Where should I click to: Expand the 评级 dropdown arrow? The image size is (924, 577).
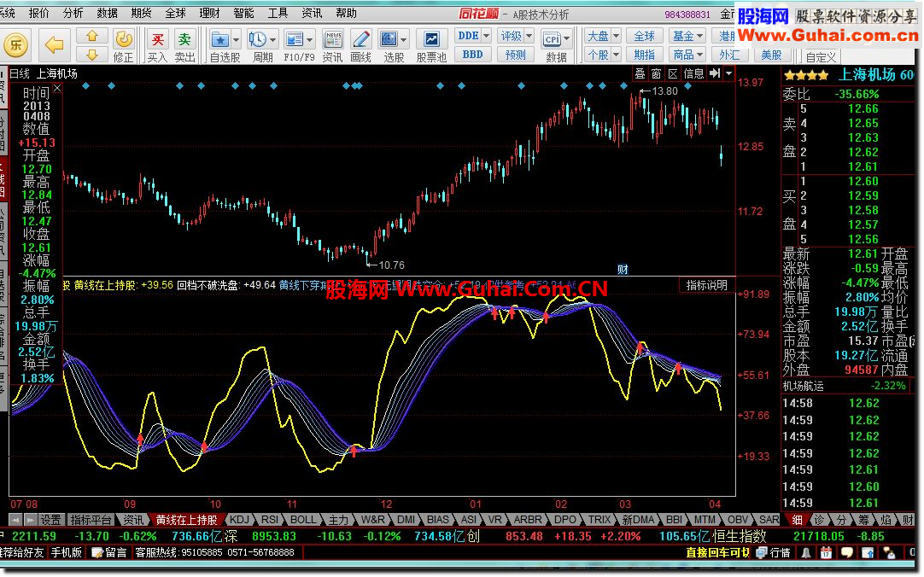click(x=529, y=36)
